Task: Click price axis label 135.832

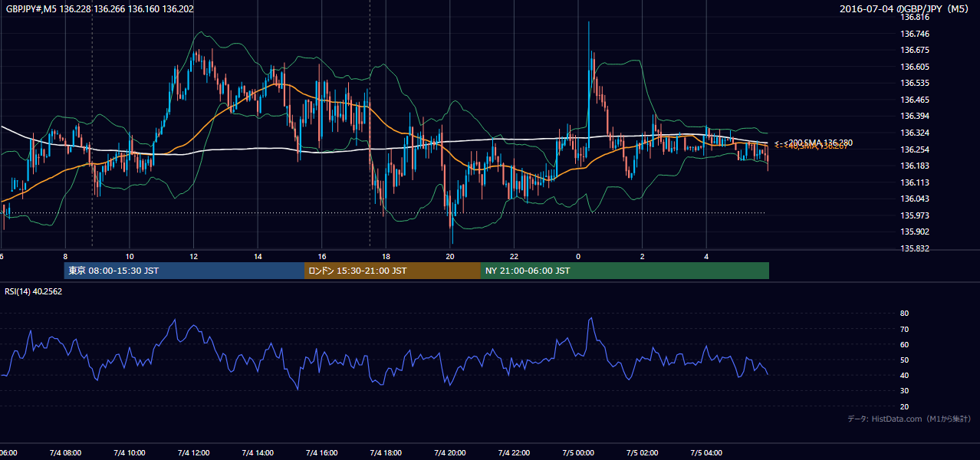Action: 915,248
